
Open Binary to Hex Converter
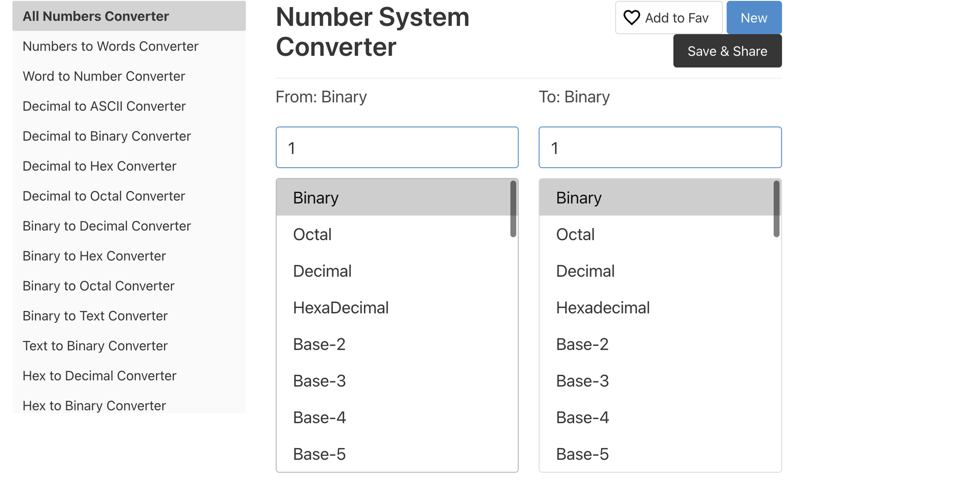94,256
